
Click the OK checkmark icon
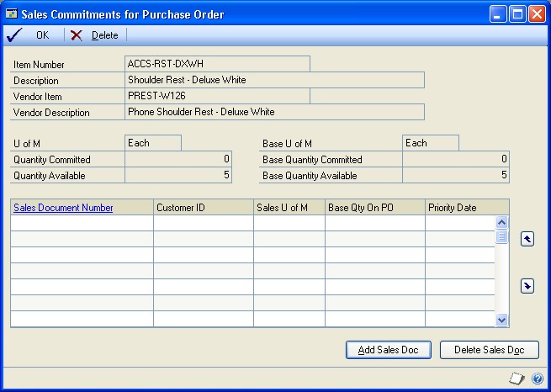pos(14,35)
